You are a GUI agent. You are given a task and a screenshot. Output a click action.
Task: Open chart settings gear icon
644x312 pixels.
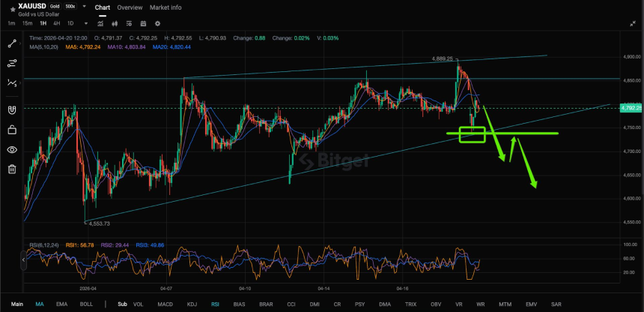click(158, 23)
